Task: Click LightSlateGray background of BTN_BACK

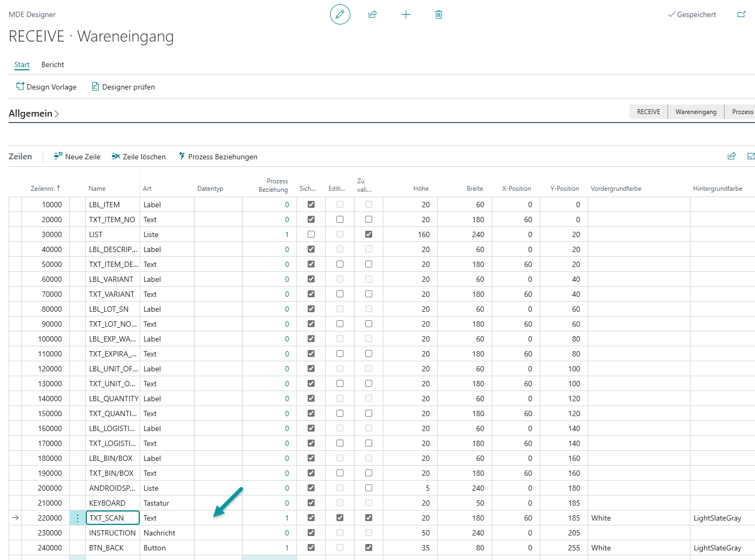Action: (x=717, y=548)
